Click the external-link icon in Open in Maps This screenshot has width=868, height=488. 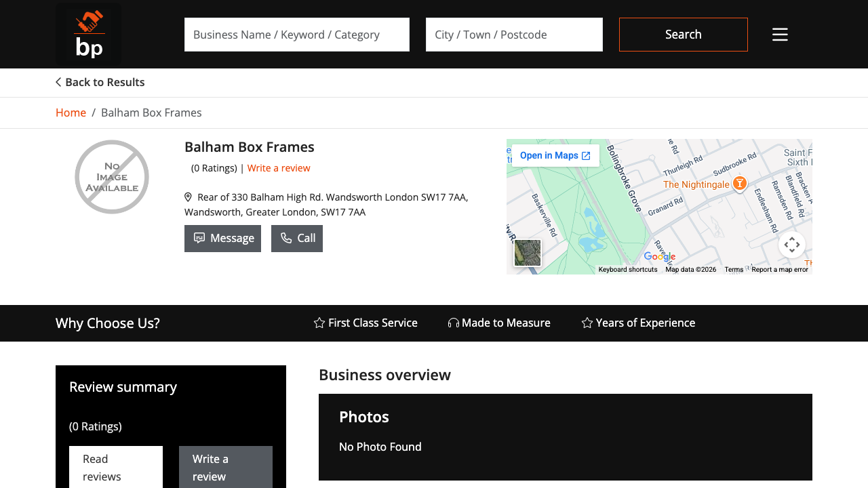585,155
